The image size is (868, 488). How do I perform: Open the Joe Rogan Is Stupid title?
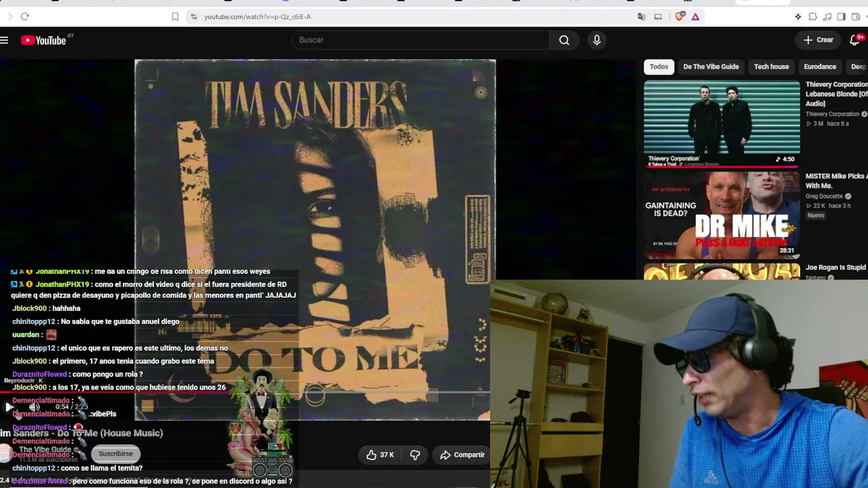[x=836, y=268]
